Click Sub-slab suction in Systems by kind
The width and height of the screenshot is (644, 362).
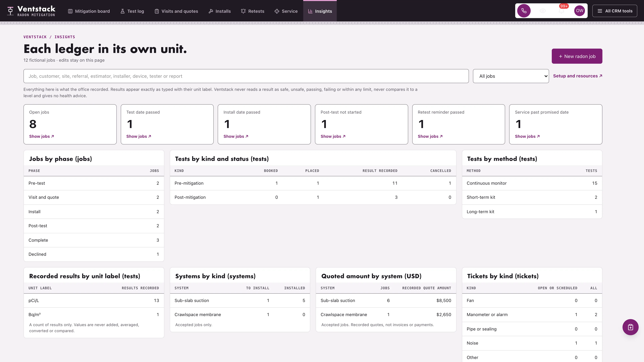tap(192, 300)
